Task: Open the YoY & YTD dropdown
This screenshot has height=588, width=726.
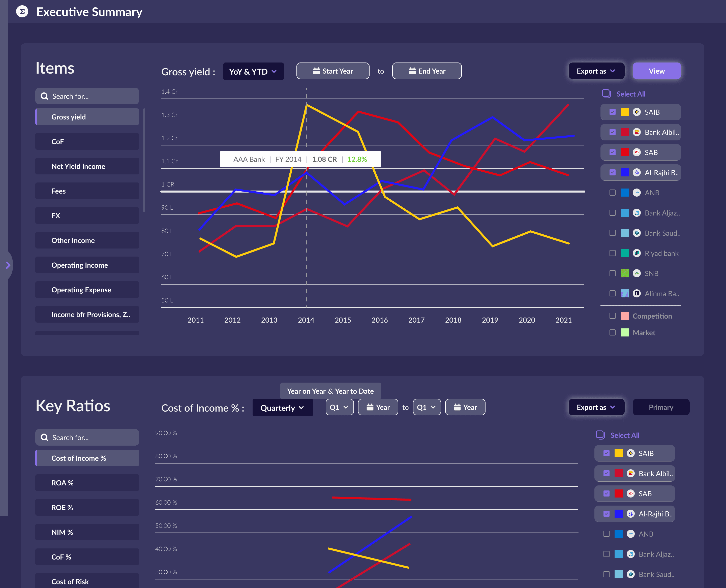Action: point(253,71)
